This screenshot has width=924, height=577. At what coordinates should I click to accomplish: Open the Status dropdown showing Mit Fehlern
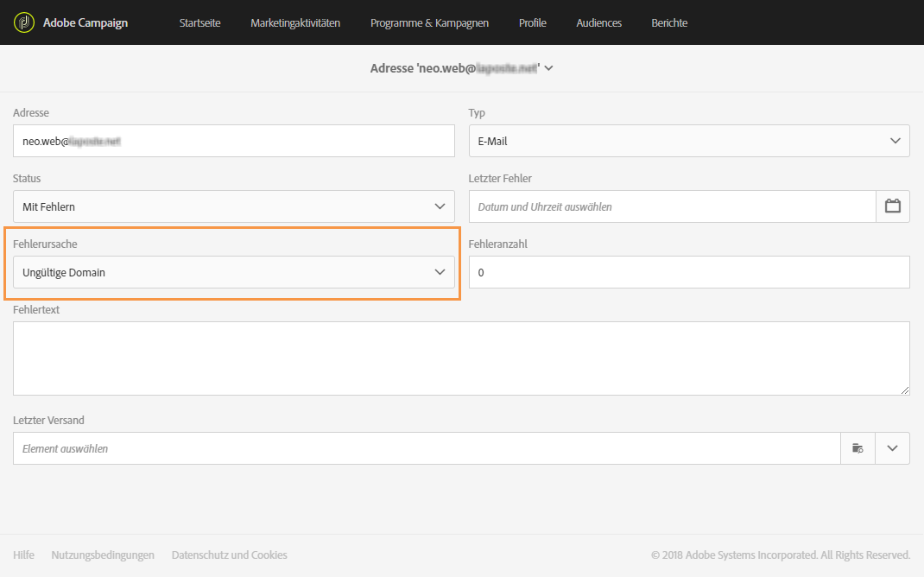click(233, 206)
